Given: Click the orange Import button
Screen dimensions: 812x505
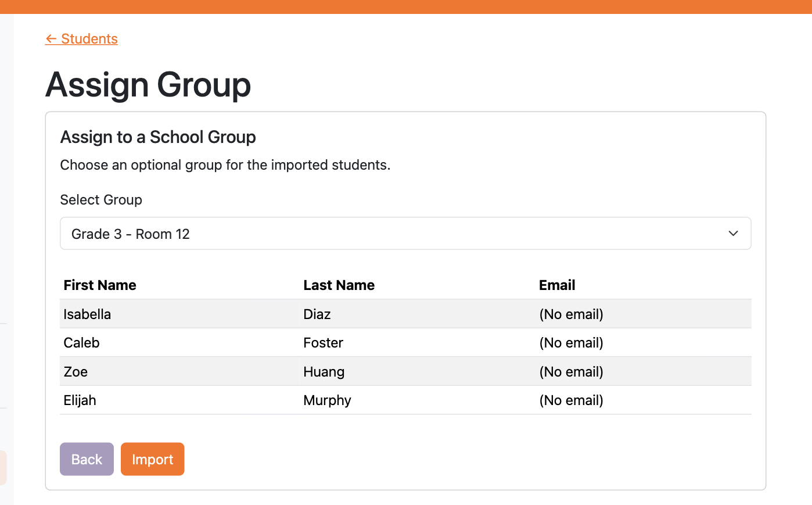Looking at the screenshot, I should pyautogui.click(x=153, y=459).
